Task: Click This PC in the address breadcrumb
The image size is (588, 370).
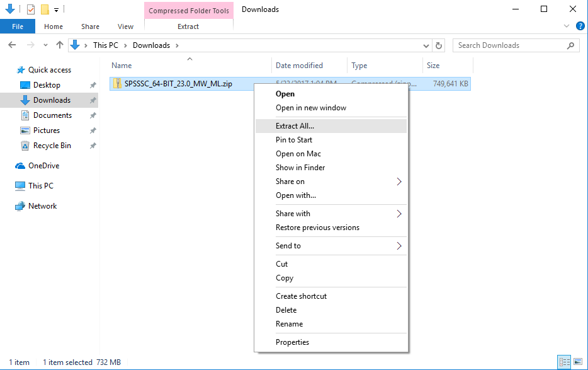Action: 106,45
